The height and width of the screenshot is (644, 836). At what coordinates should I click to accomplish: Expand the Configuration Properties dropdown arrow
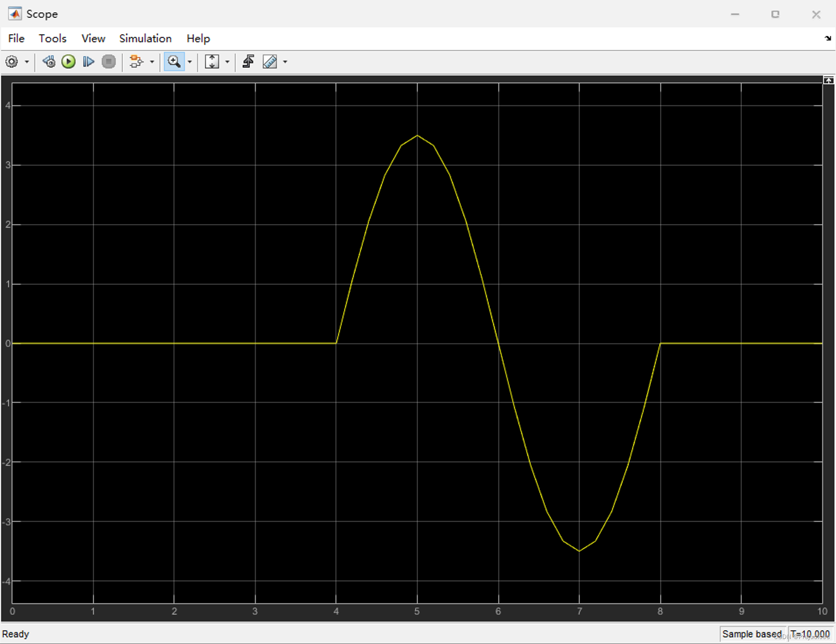[x=27, y=62]
